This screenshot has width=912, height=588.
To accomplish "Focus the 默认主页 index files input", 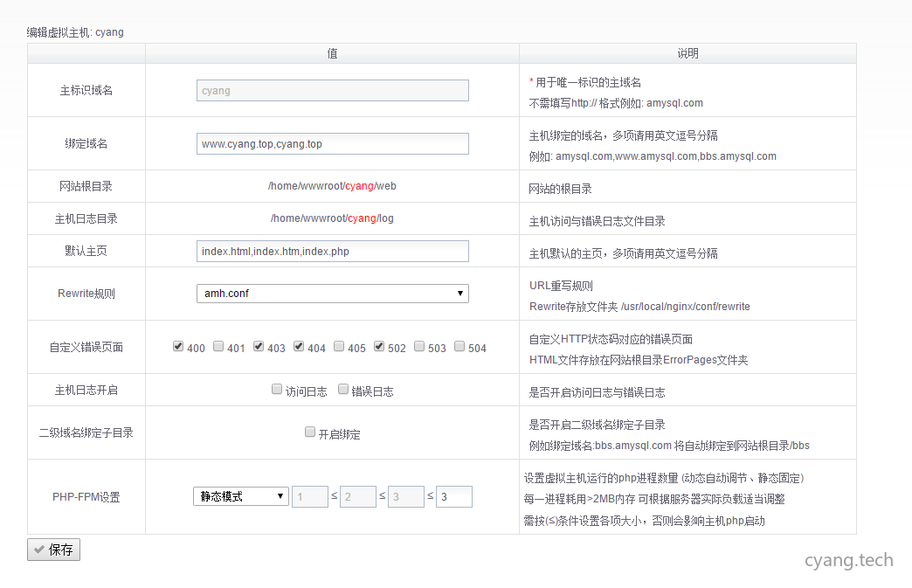I will (x=332, y=252).
